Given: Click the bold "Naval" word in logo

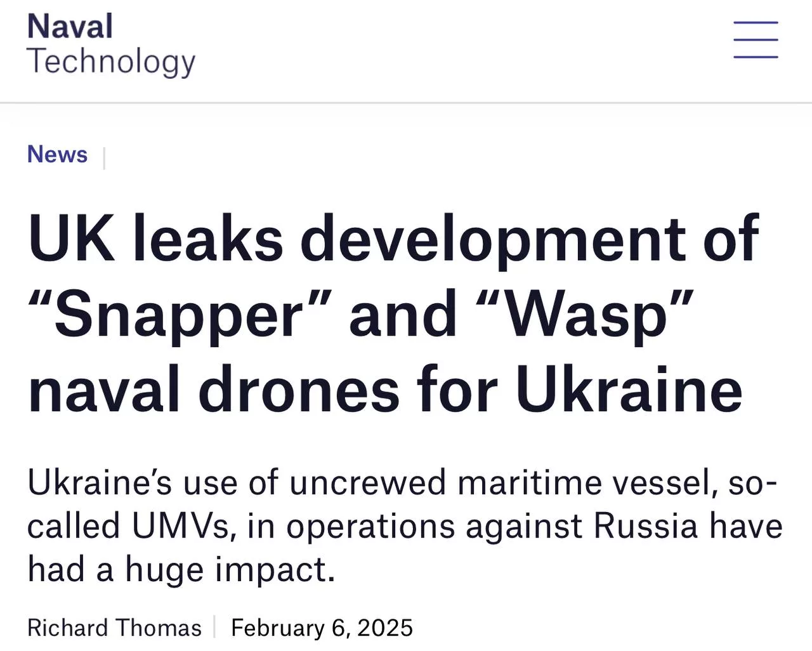Looking at the screenshot, I should click(70, 27).
